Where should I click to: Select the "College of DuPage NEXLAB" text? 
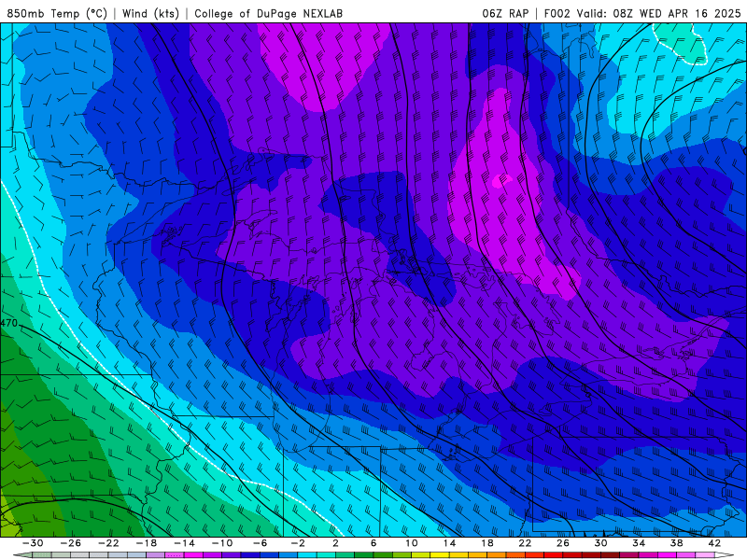click(x=268, y=13)
